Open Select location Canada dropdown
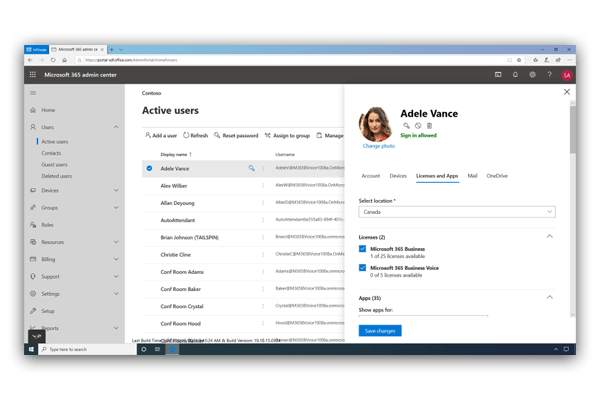Image resolution: width=600 pixels, height=400 pixels. pos(457,212)
